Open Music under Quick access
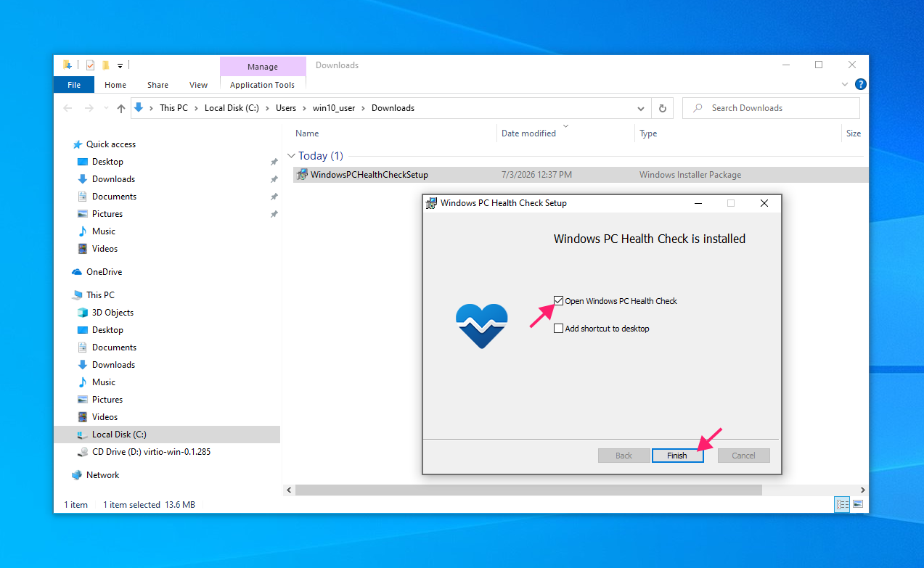924x568 pixels. pyautogui.click(x=104, y=231)
